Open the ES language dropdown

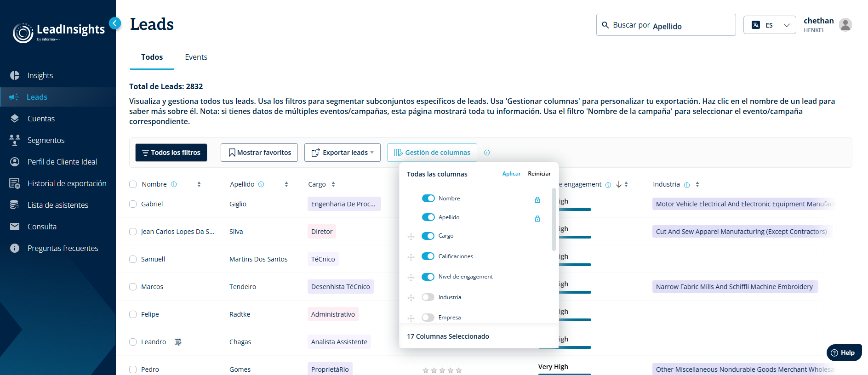(770, 25)
